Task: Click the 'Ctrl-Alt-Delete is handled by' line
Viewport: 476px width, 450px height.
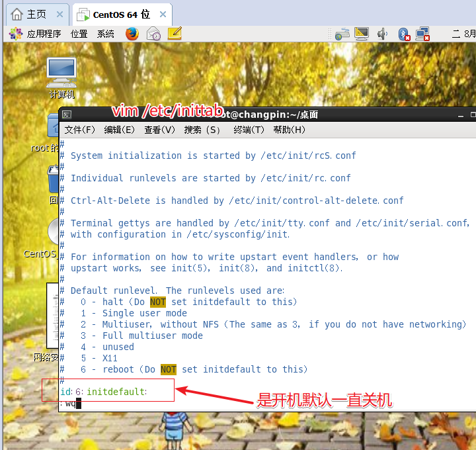Action: tap(232, 201)
